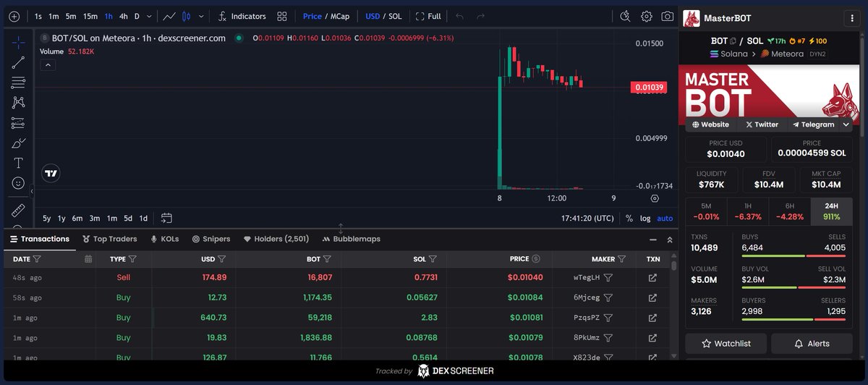Screen dimensions: 868x385
Task: Collapse the chart legend with chevron
Action: 47,64
